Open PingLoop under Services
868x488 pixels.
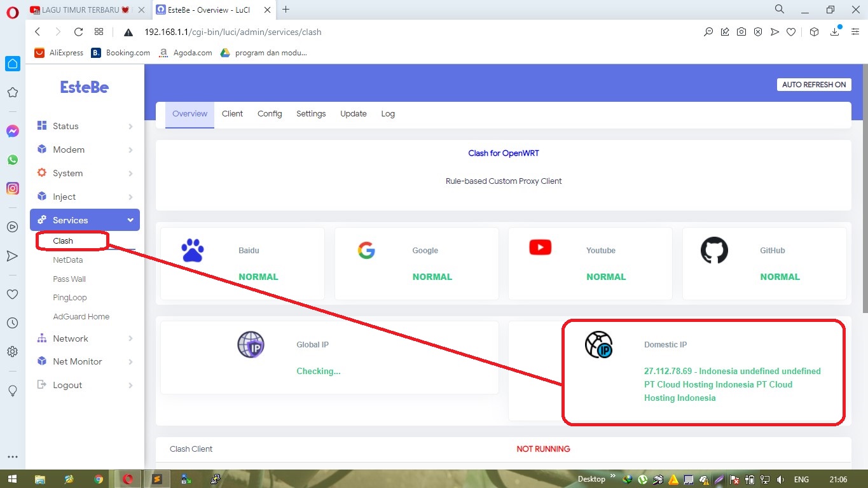[70, 297]
